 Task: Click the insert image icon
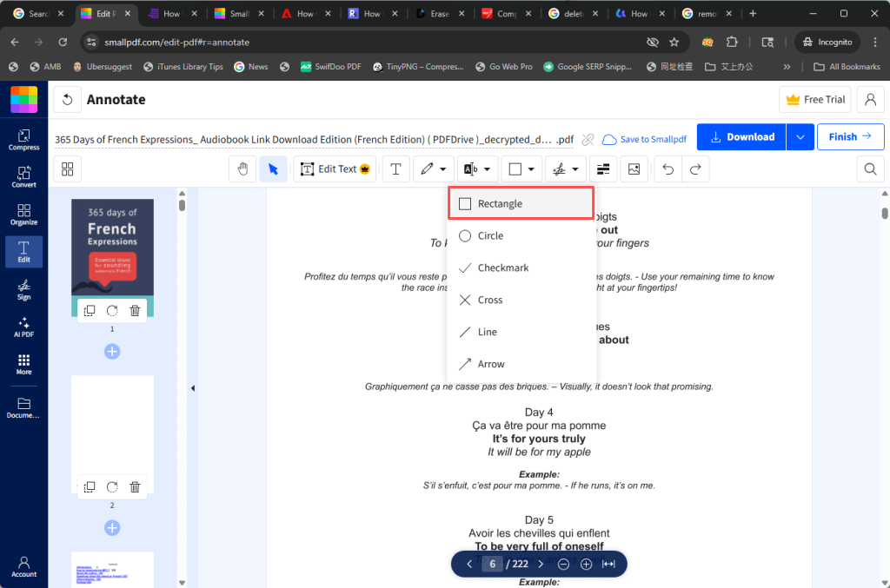634,168
